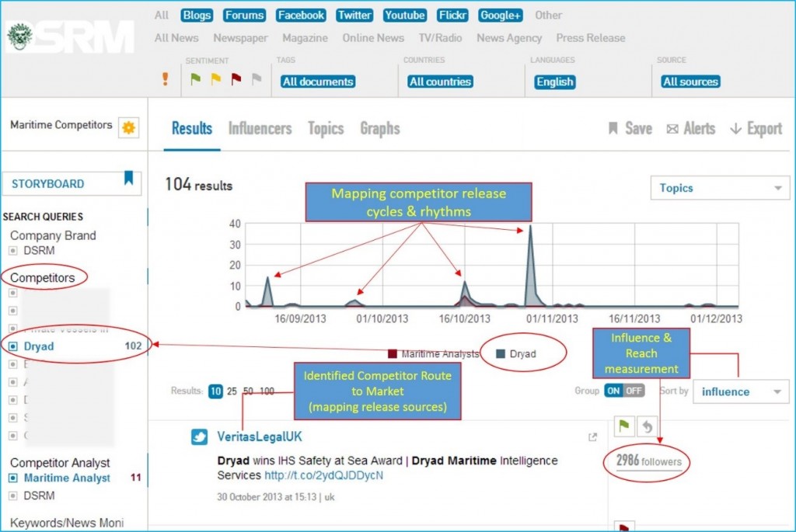The image size is (796, 532).
Task: Open Maritime Competitors settings gear
Action: click(129, 127)
